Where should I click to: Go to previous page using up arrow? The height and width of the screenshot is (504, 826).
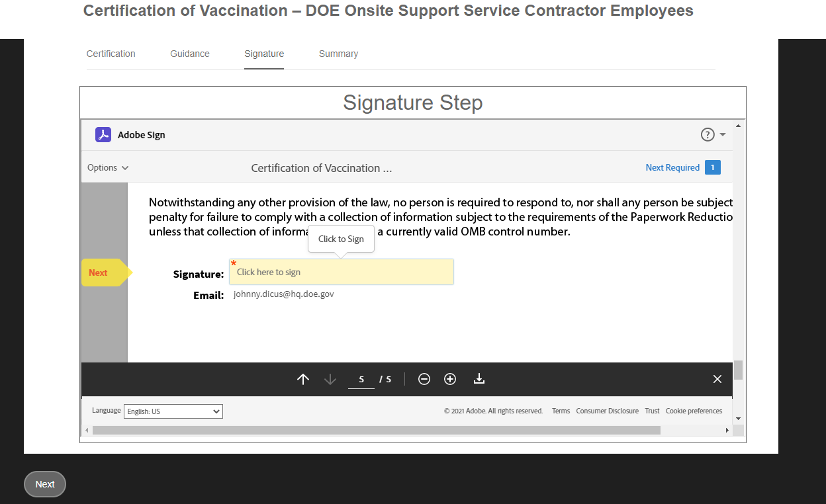(303, 379)
